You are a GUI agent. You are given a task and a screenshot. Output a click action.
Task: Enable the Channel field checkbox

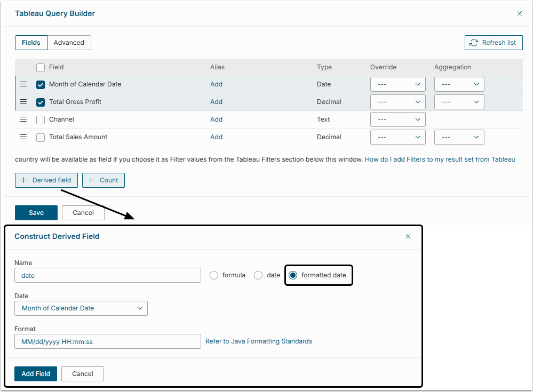click(x=41, y=120)
